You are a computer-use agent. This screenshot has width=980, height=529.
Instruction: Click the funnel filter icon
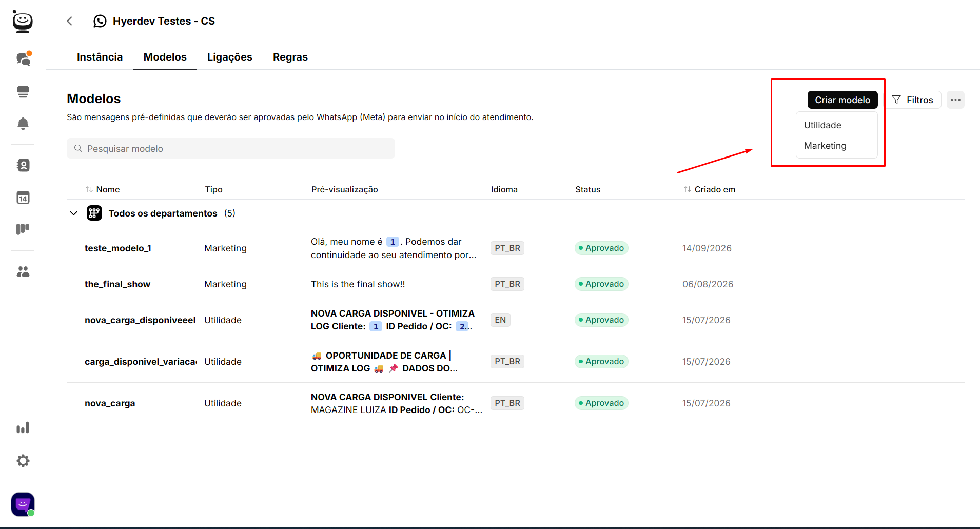click(x=896, y=100)
